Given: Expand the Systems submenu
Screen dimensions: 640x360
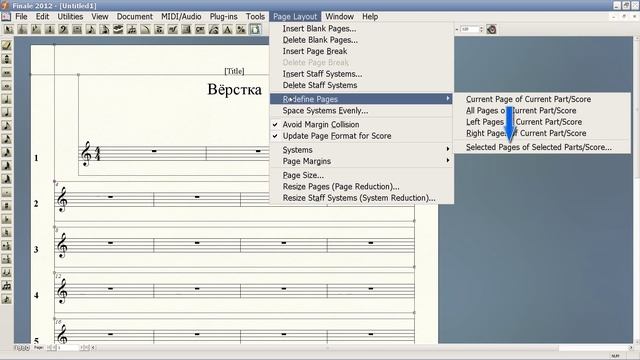Looking at the screenshot, I should click(x=361, y=150).
